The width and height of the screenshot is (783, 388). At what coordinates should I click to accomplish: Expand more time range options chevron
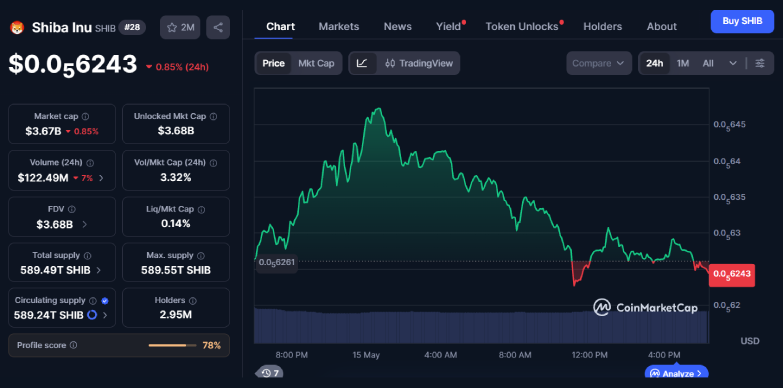click(733, 63)
